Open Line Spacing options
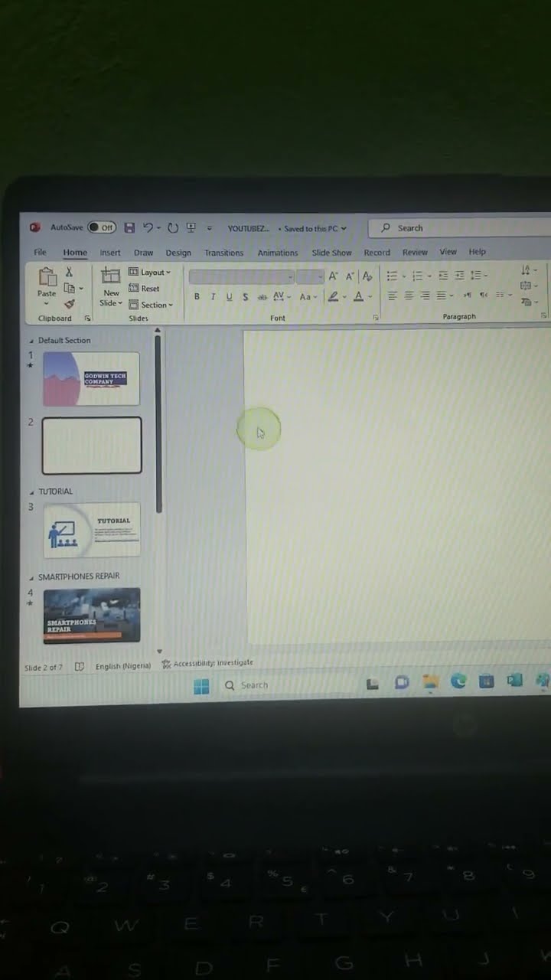551x980 pixels. 478,276
